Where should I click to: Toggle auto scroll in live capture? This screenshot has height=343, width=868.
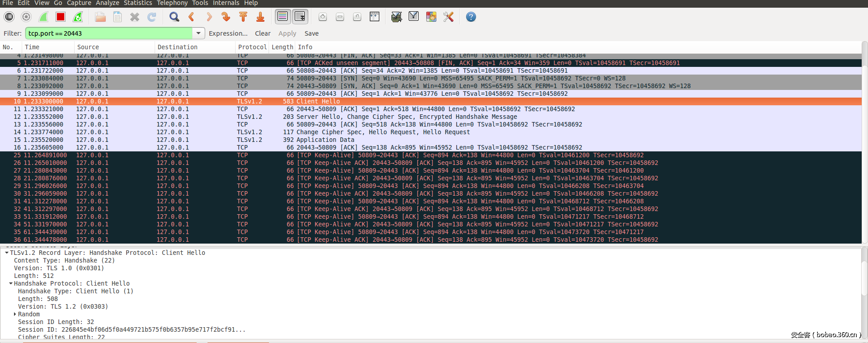coord(300,17)
